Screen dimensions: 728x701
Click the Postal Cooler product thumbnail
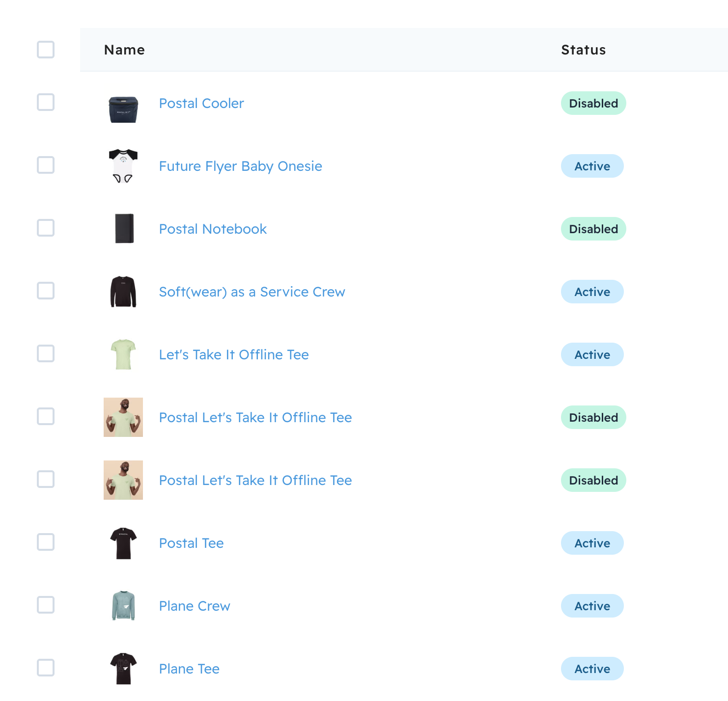[x=123, y=109]
